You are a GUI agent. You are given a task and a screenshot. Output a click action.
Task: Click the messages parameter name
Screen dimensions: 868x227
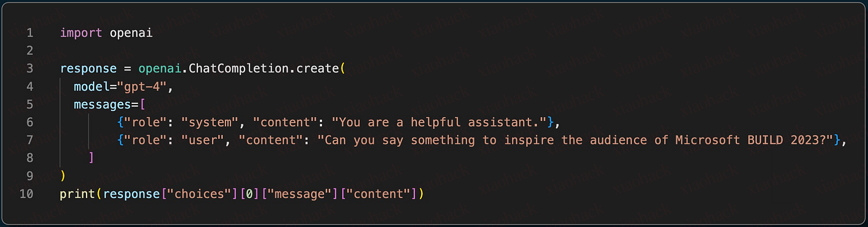tap(102, 105)
